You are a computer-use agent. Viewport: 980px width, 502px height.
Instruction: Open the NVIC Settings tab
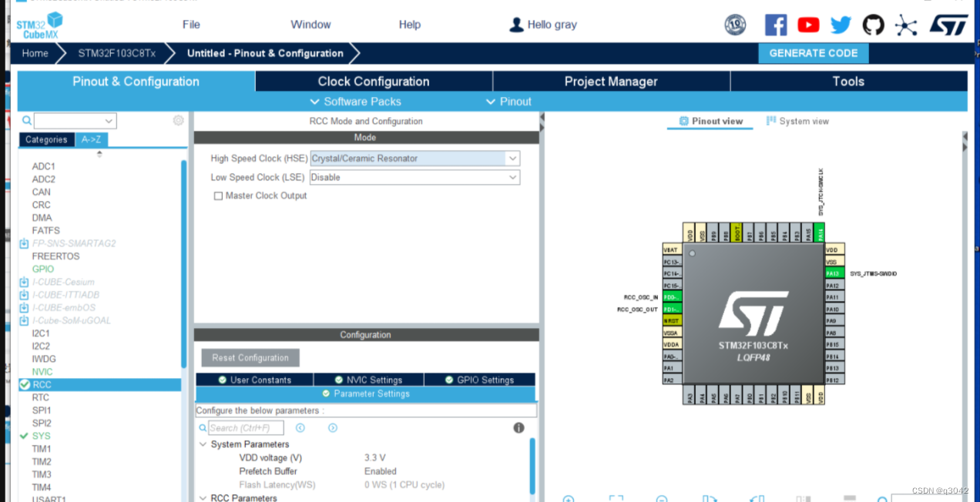pyautogui.click(x=368, y=380)
